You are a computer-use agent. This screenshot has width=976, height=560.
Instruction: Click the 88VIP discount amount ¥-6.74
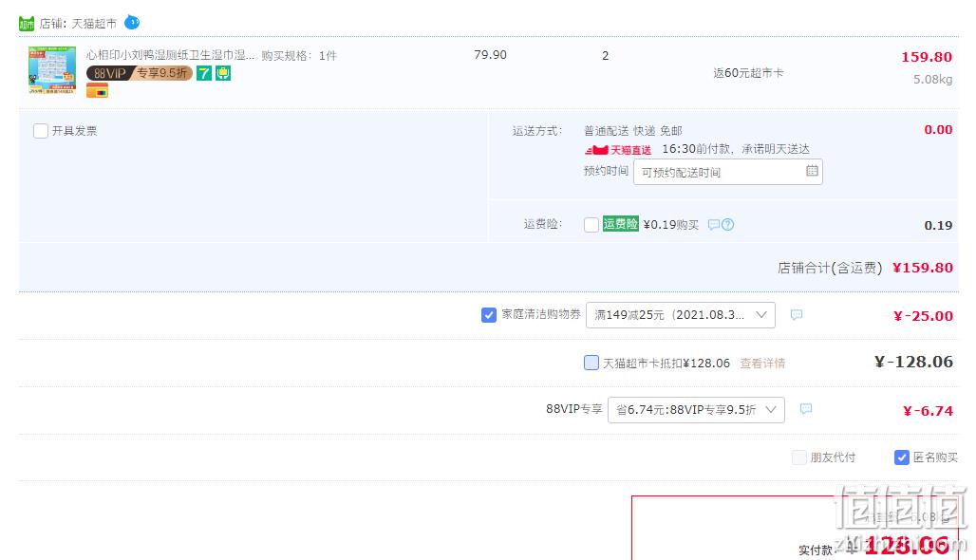pyautogui.click(x=929, y=411)
